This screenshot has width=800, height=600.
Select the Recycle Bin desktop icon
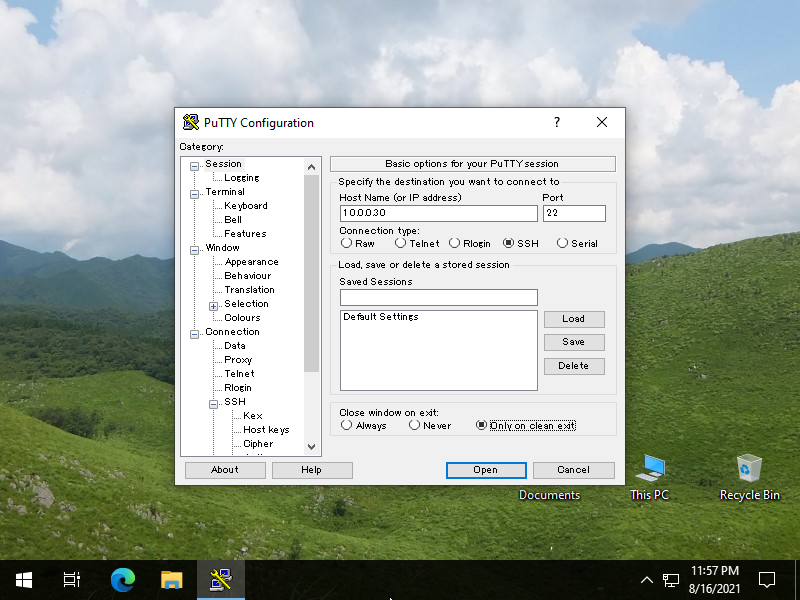(x=749, y=477)
